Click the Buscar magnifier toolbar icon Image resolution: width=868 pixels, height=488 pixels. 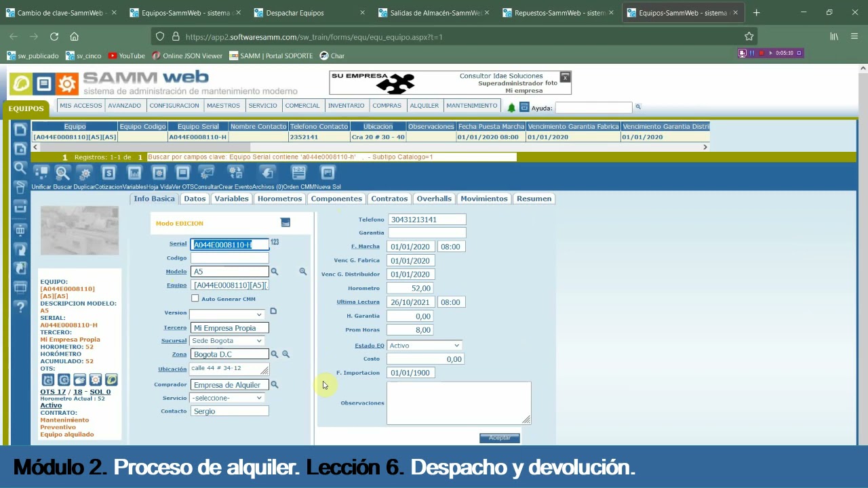point(62,173)
